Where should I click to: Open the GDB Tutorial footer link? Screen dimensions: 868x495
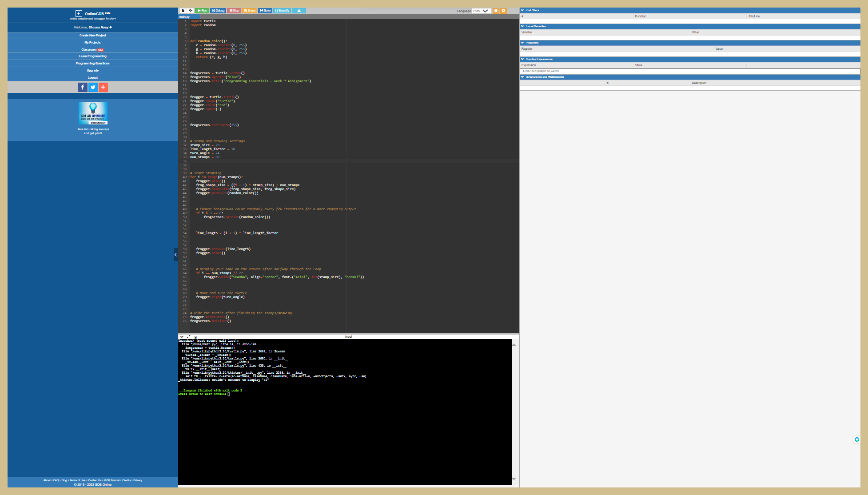coord(112,480)
